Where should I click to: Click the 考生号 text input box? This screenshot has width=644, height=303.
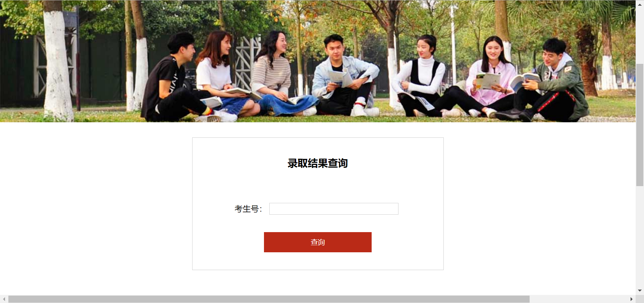[334, 209]
